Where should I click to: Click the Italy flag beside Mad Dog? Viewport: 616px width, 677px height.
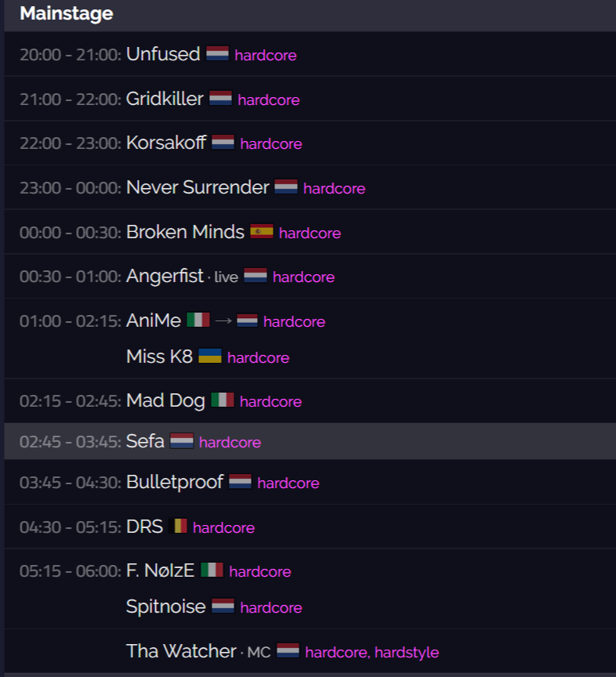223,400
